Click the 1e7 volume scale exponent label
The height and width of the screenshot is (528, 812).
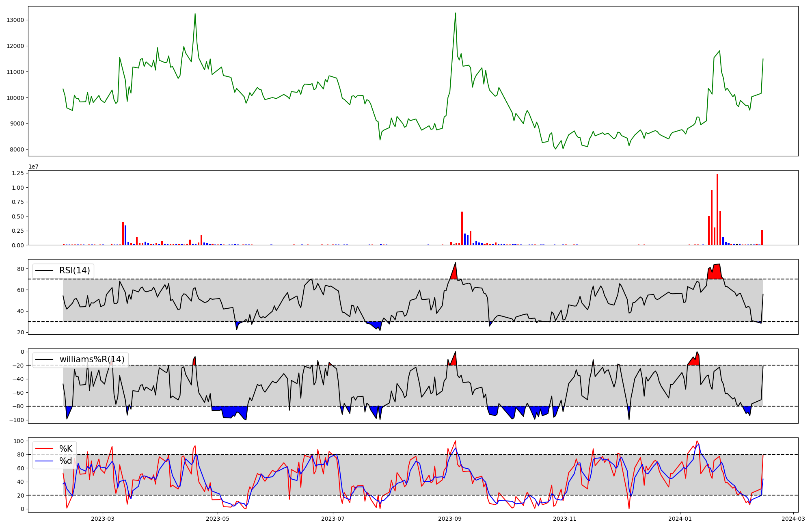click(x=33, y=167)
